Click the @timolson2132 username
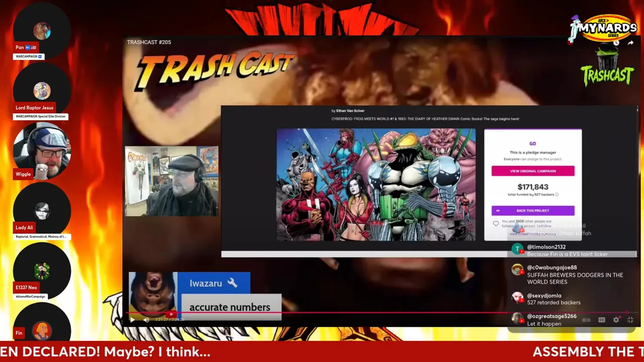This screenshot has height=362, width=644. coord(546,247)
